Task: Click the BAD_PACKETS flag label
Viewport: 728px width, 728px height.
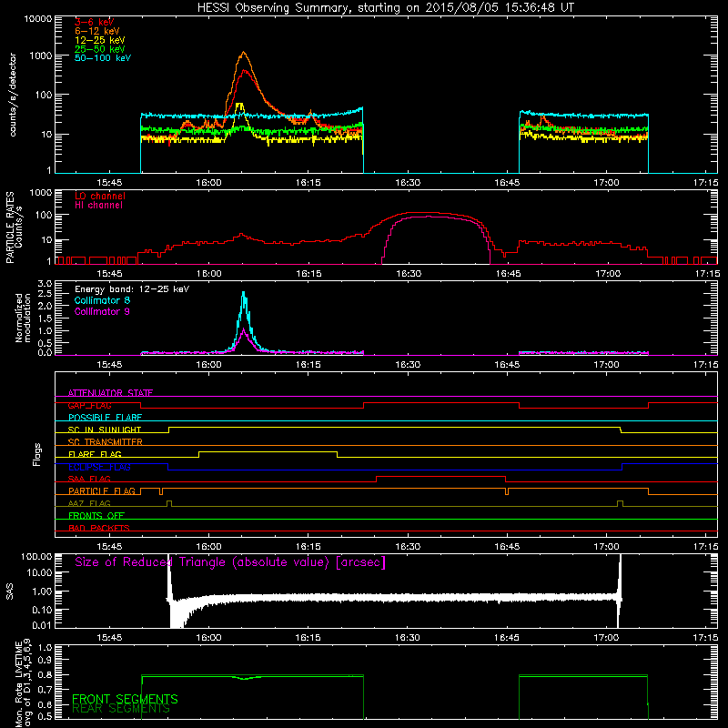Action: [x=99, y=529]
